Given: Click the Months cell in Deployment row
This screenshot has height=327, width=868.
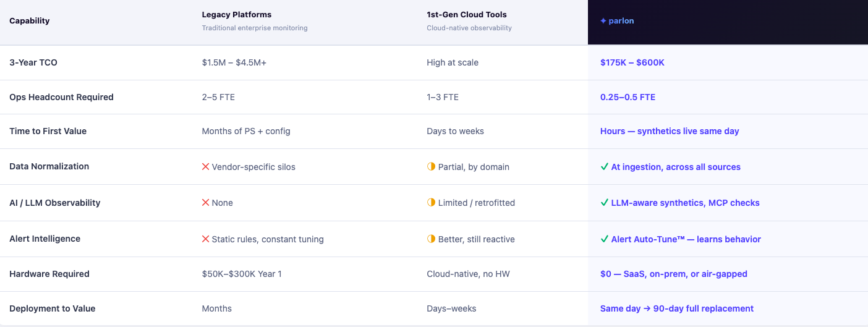Looking at the screenshot, I should [x=217, y=308].
